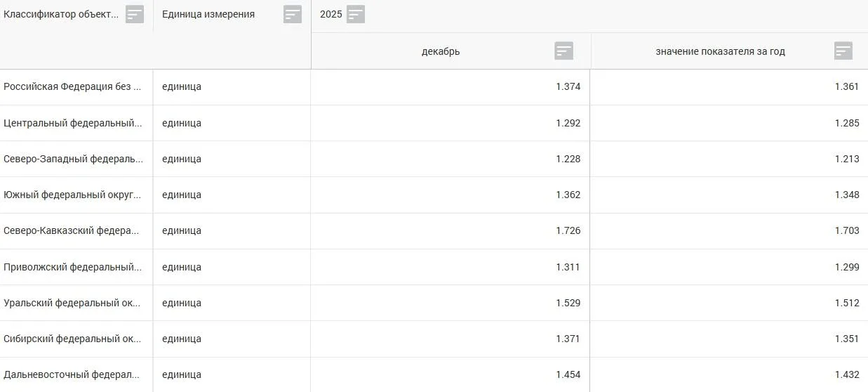Click the December value 1.726
This screenshot has height=392, width=868.
[568, 230]
